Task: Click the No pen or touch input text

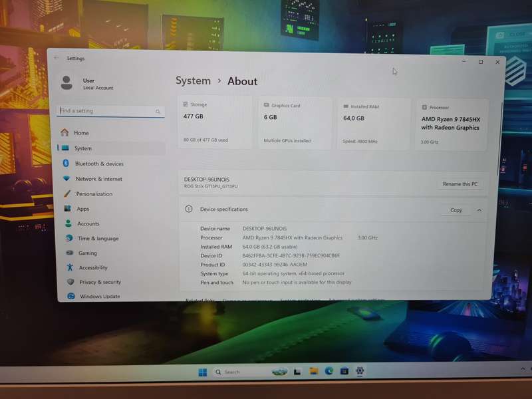Action: click(x=297, y=282)
